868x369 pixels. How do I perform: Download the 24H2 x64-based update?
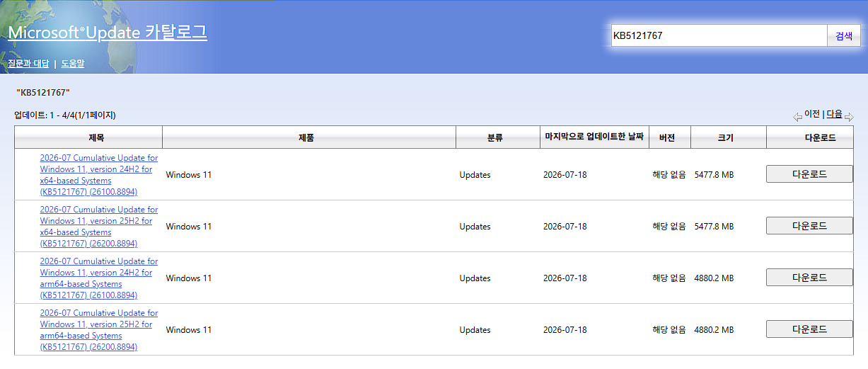coord(809,174)
